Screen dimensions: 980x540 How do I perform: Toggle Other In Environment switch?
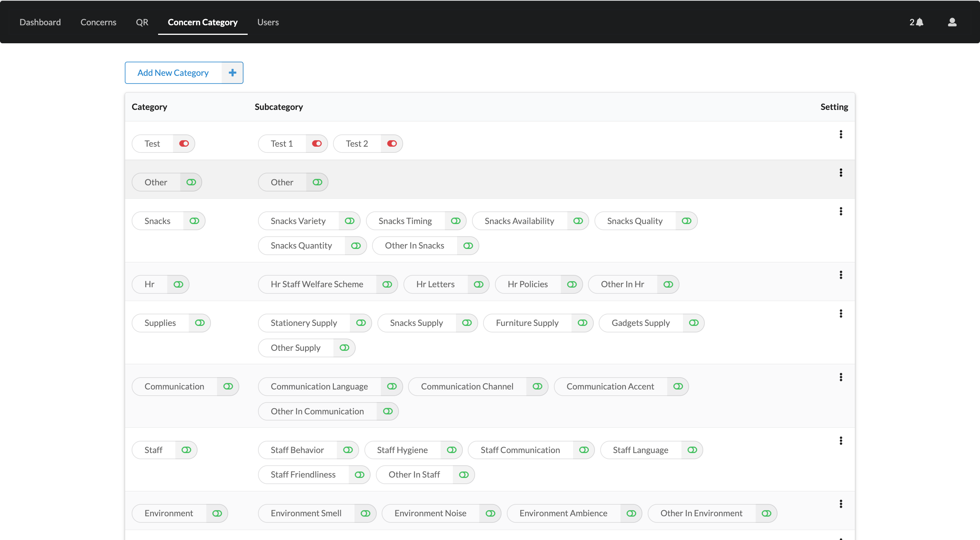tap(766, 514)
